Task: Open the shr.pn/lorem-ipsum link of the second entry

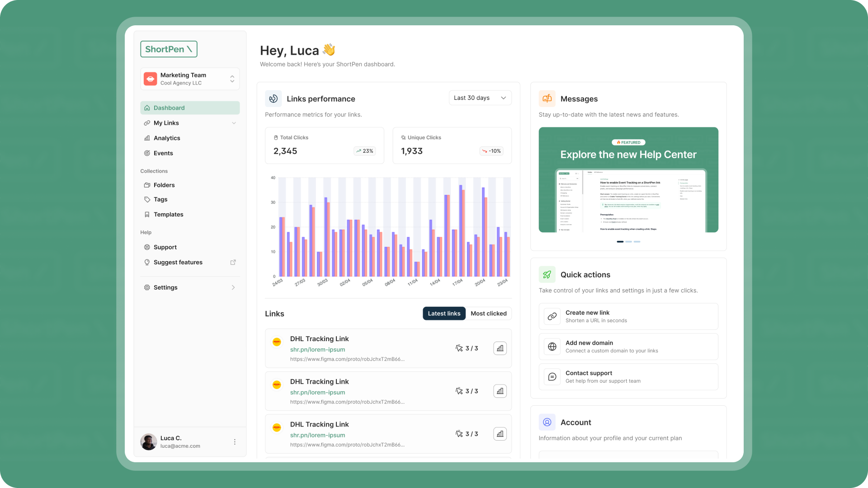Action: pyautogui.click(x=317, y=392)
